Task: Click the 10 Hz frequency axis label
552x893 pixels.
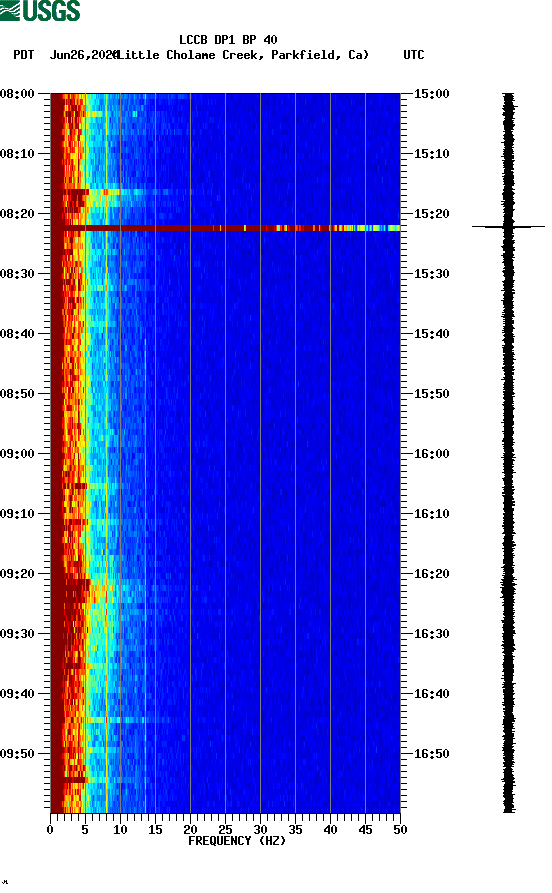Action: (120, 830)
